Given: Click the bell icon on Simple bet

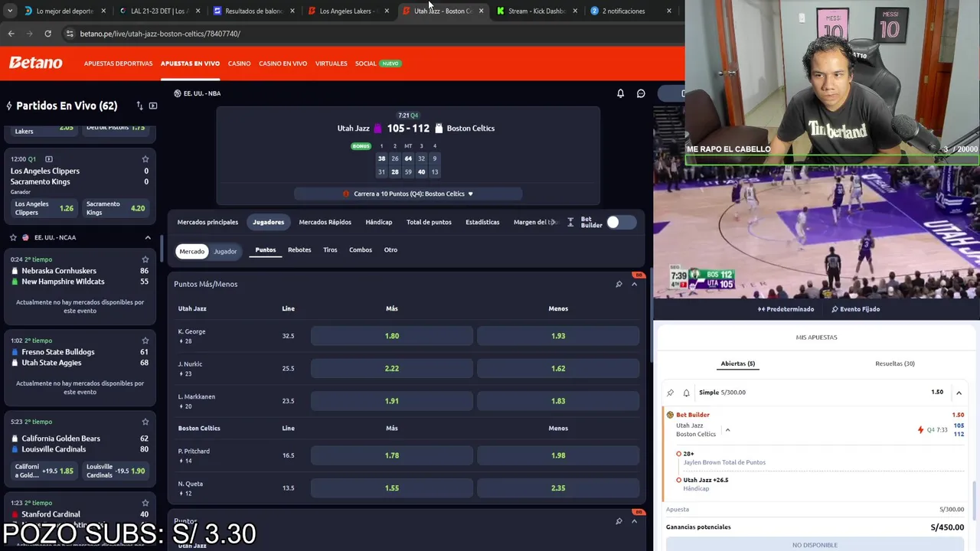Looking at the screenshot, I should pos(686,393).
